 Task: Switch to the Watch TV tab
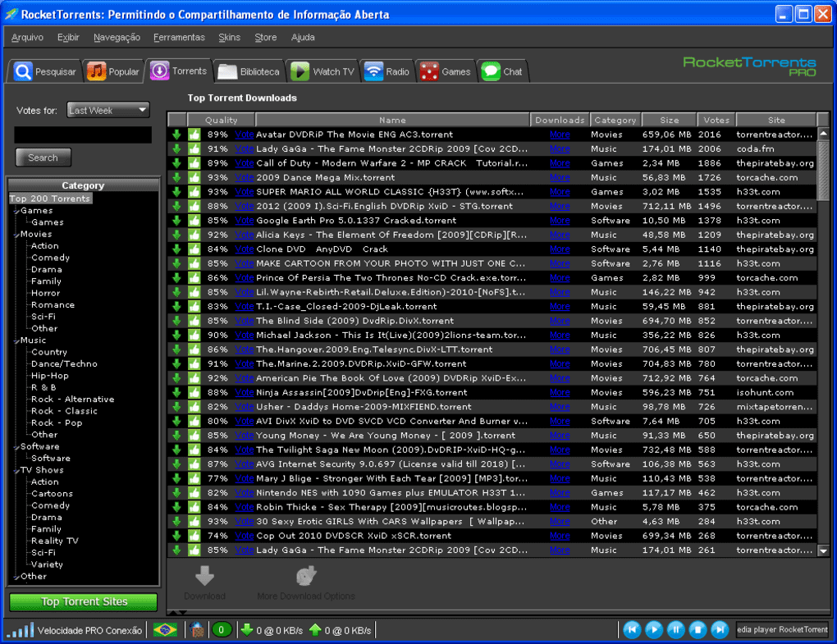tap(323, 71)
